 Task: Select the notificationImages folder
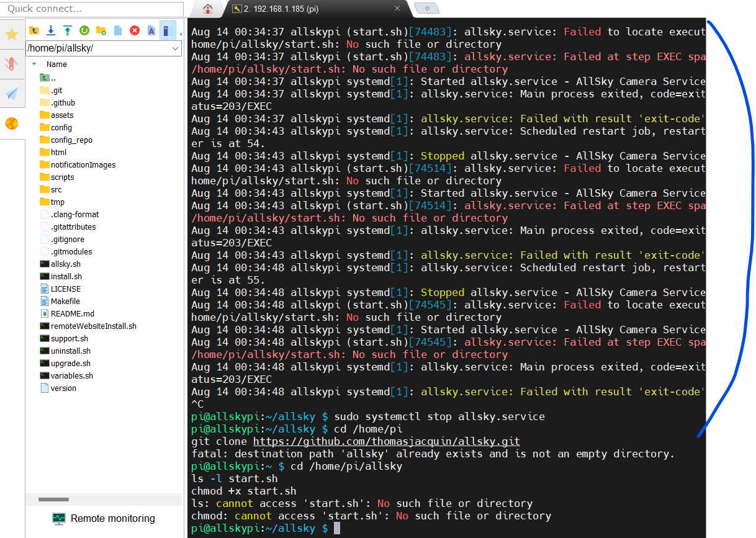78,164
